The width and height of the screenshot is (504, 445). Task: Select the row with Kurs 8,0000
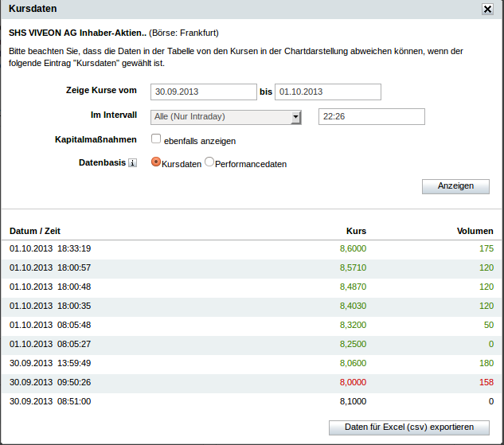[x=252, y=382]
